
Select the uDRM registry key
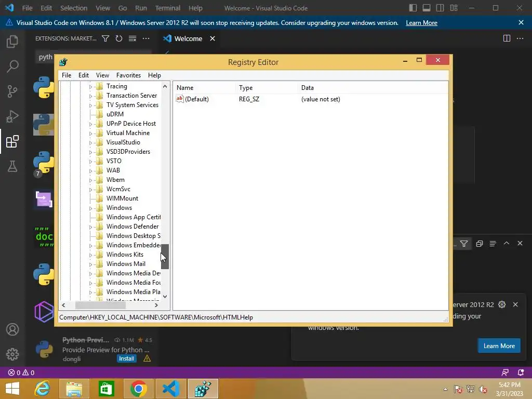tap(115, 114)
